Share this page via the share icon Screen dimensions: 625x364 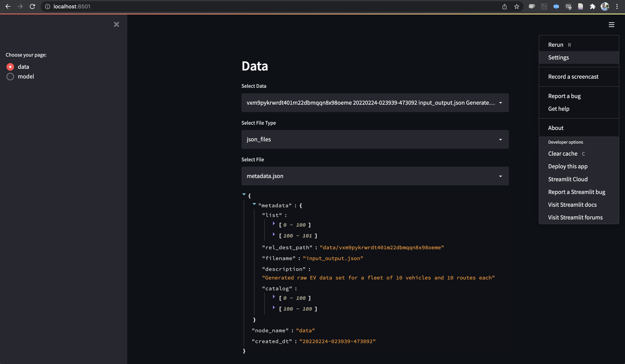tap(505, 6)
